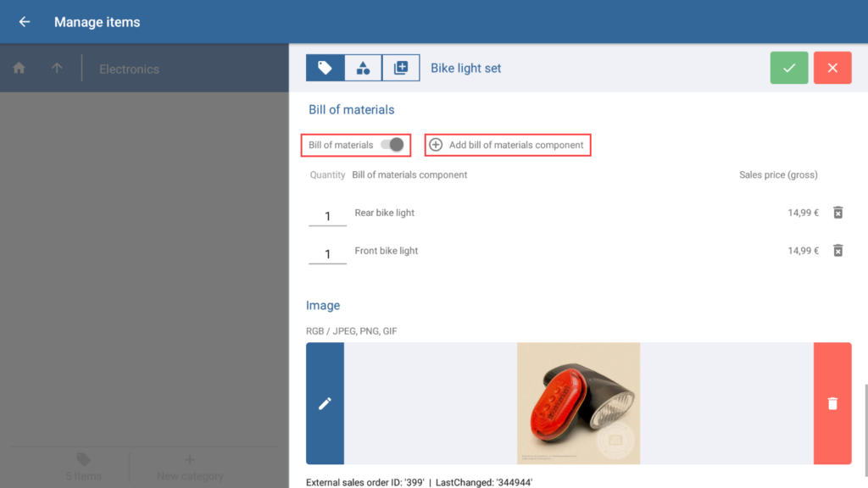Edit image with the pencil icon
Viewport: 868px width, 488px height.
325,403
